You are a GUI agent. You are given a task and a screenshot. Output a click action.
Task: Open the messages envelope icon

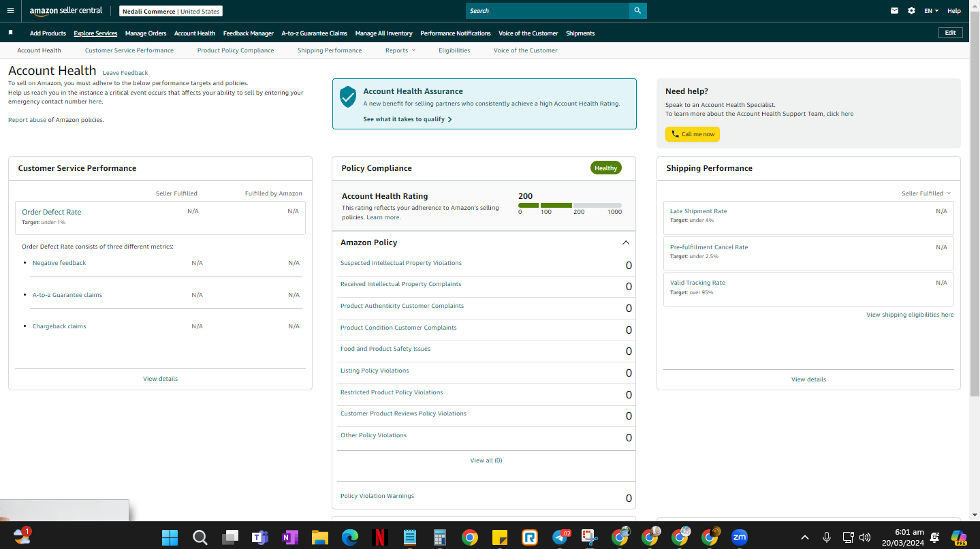click(894, 11)
